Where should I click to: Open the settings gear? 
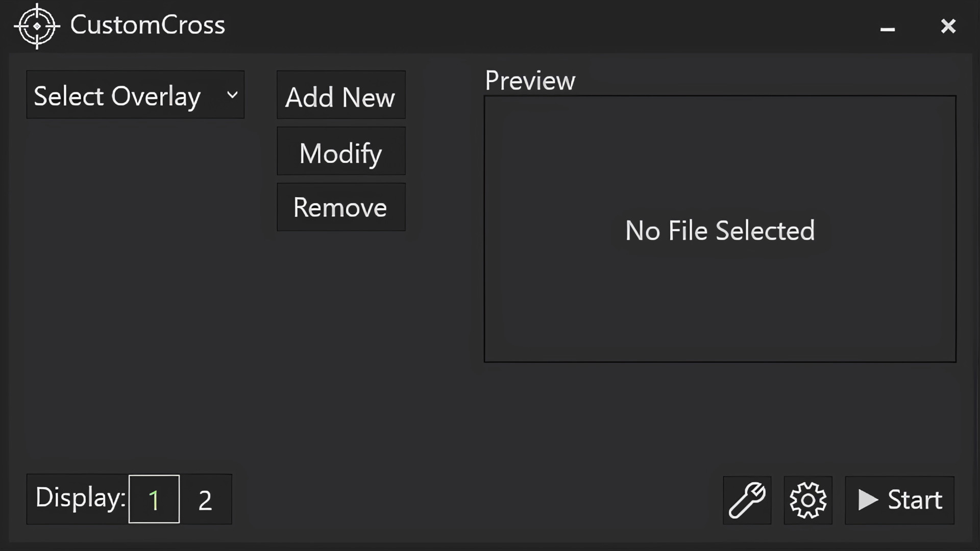[808, 500]
